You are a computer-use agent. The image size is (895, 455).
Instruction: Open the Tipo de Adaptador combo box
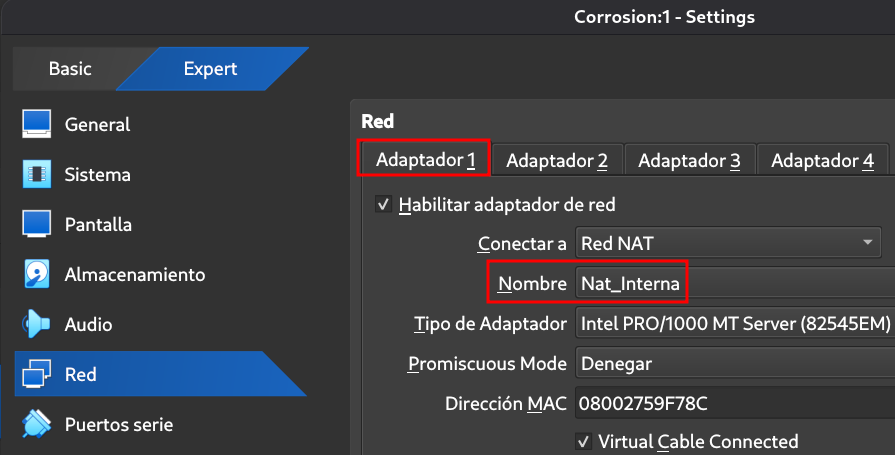point(735,324)
